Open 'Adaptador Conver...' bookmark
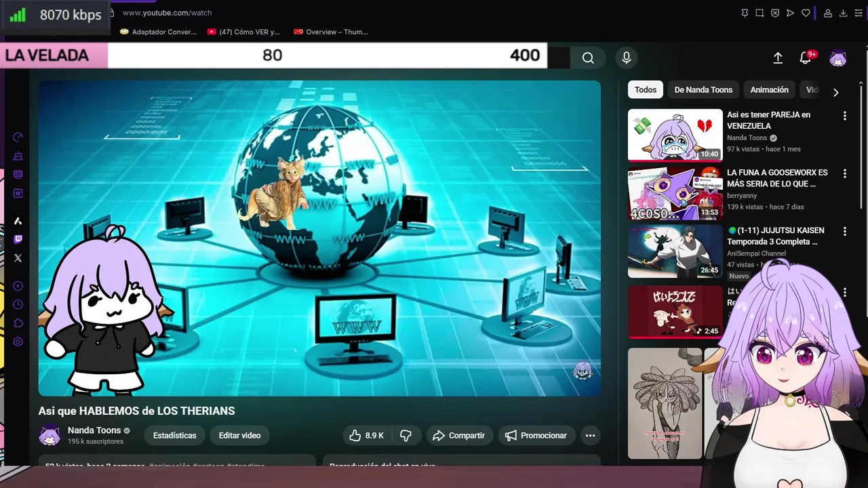The height and width of the screenshot is (488, 868). click(158, 32)
